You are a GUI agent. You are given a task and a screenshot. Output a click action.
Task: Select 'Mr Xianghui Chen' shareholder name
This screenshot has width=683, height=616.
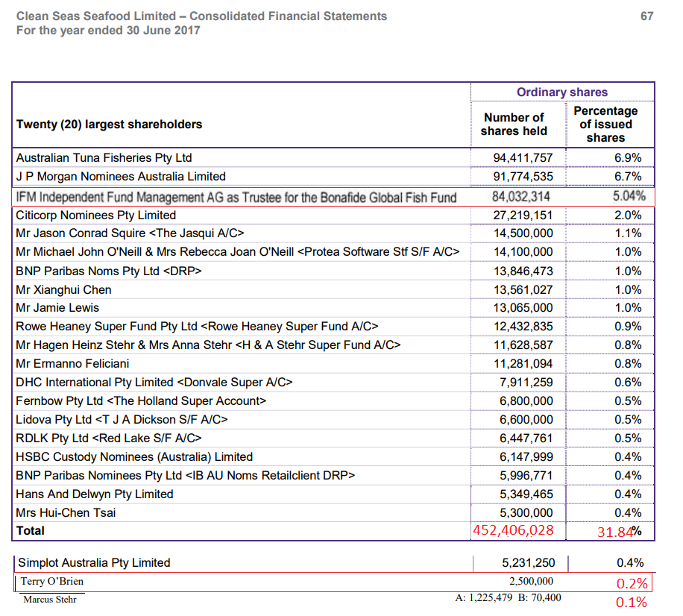(x=63, y=289)
